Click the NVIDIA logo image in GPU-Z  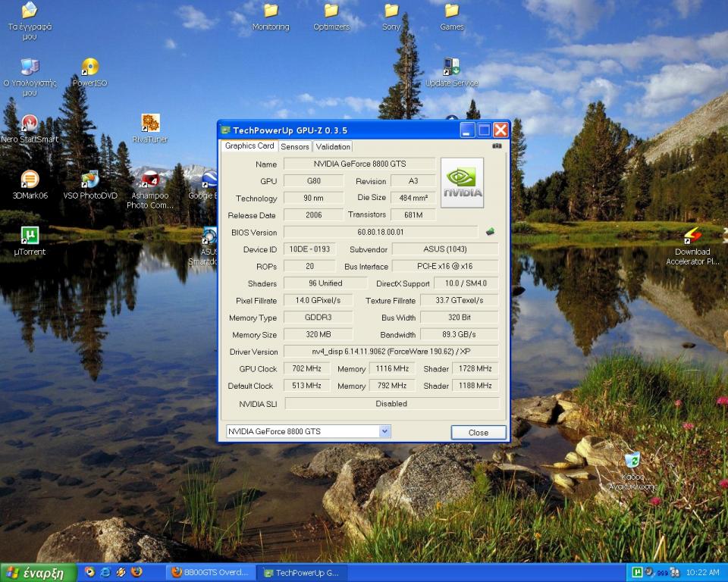point(462,183)
